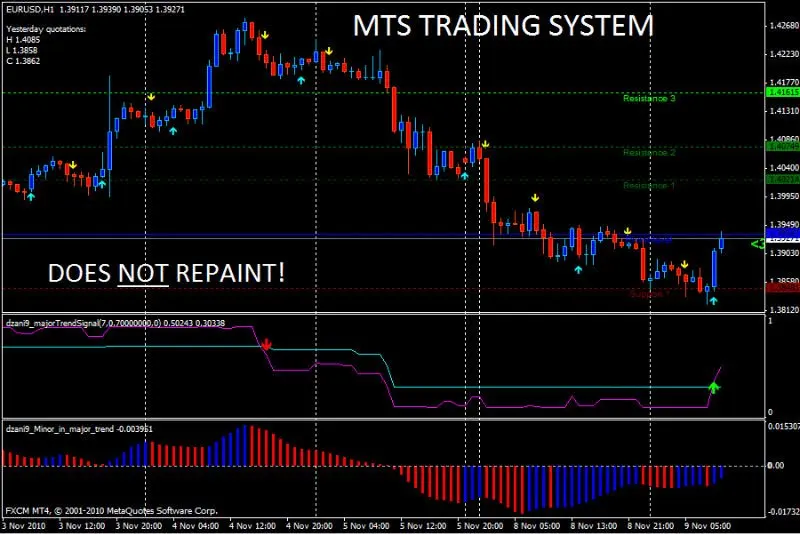Click the '3 Nov 12:00' time axis label

(82, 526)
